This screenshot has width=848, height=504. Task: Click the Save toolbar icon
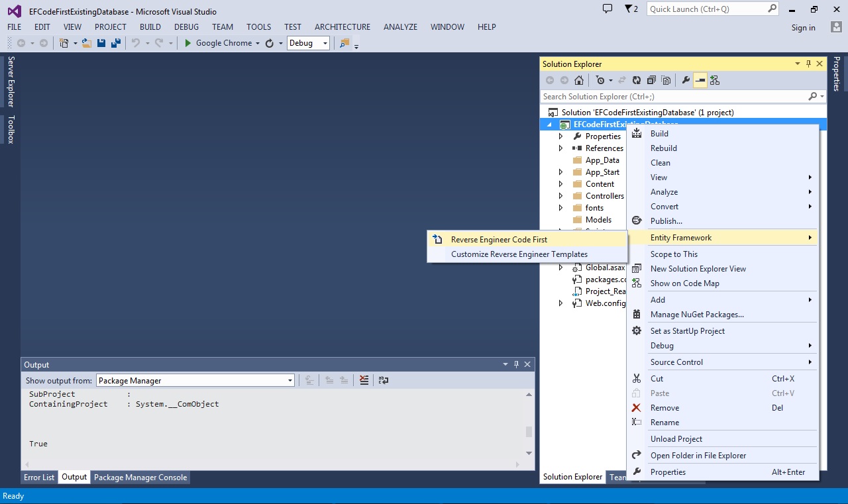click(x=101, y=43)
